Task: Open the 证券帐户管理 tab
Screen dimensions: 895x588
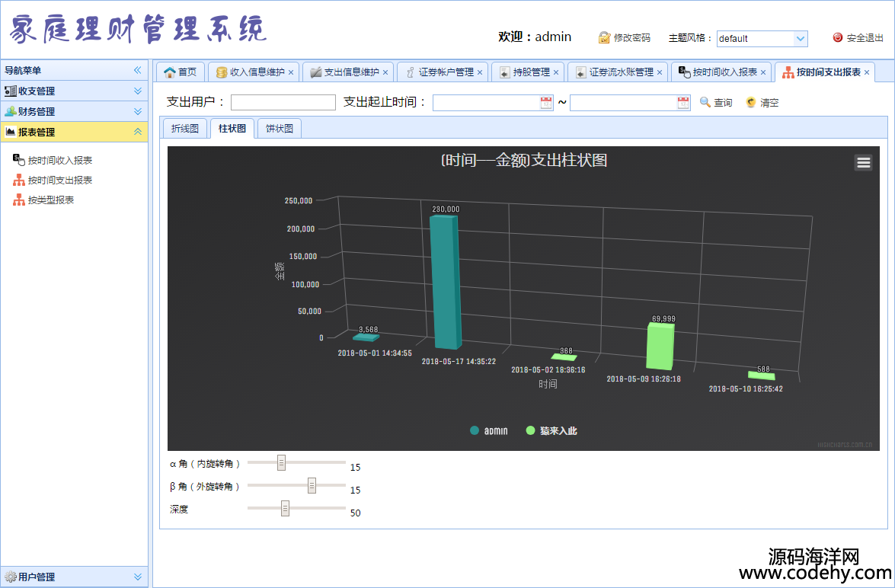Action: tap(441, 72)
